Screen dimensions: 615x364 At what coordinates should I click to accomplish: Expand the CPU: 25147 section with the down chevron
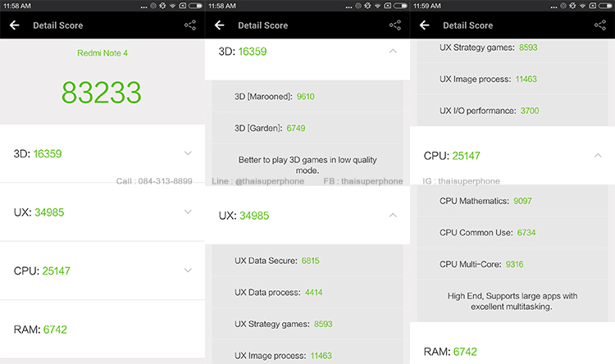(x=188, y=271)
